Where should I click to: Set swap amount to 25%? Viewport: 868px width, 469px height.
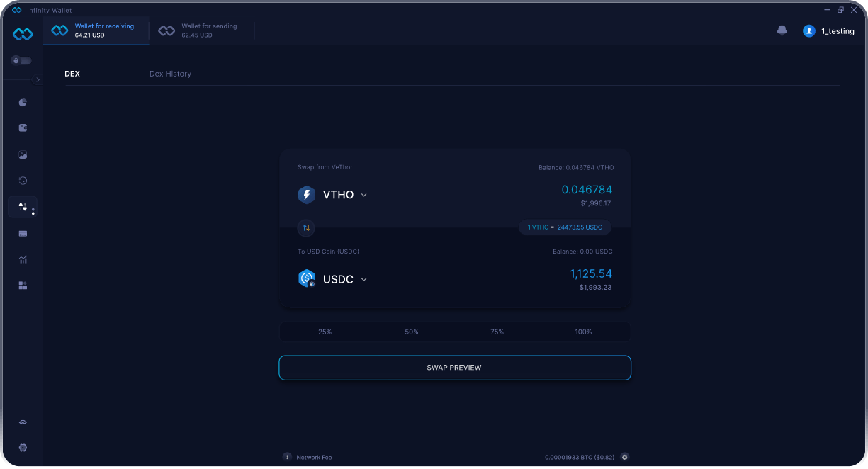point(325,332)
